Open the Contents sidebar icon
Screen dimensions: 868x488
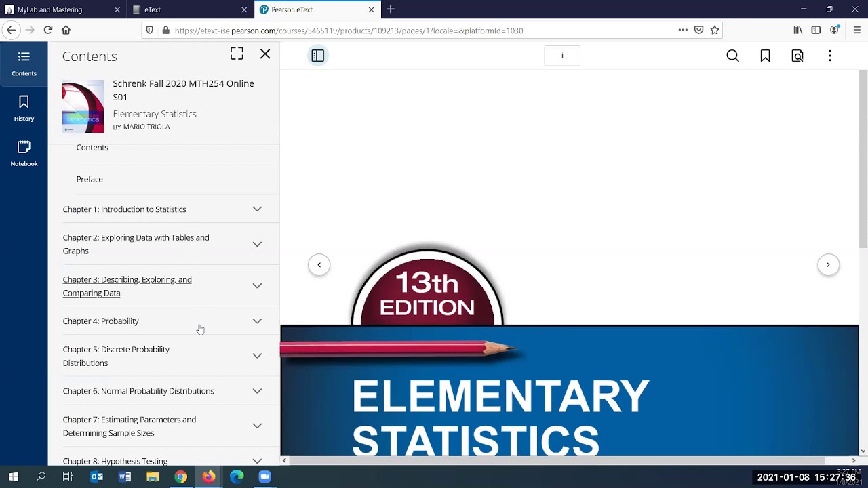[24, 64]
